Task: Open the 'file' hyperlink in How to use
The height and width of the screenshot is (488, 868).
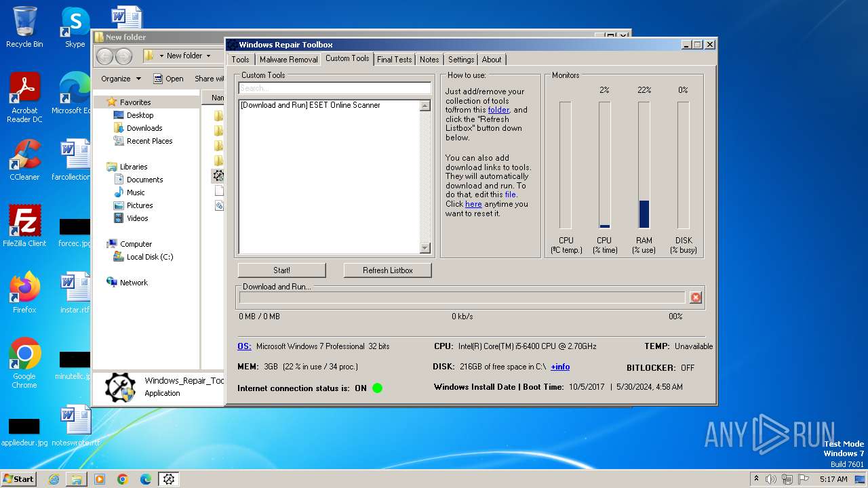Action: point(510,195)
